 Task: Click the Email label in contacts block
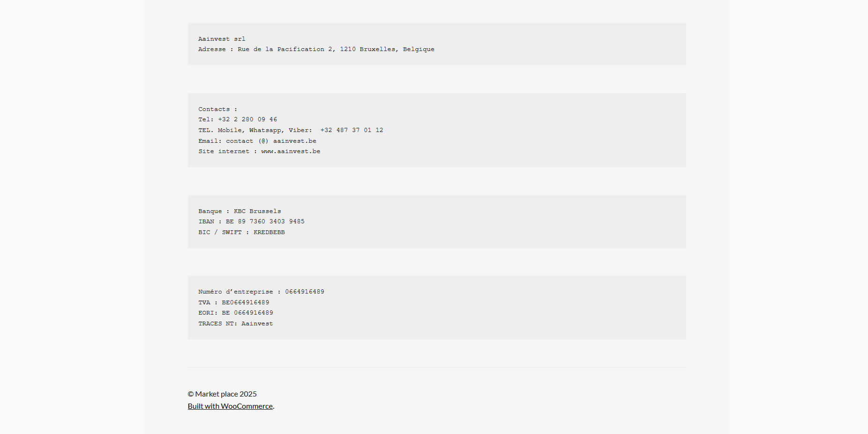click(210, 141)
